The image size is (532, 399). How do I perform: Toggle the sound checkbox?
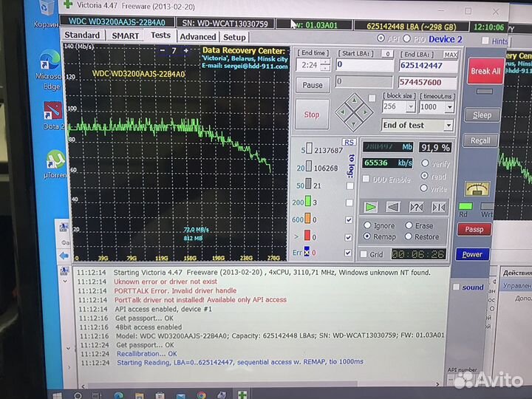coord(456,287)
